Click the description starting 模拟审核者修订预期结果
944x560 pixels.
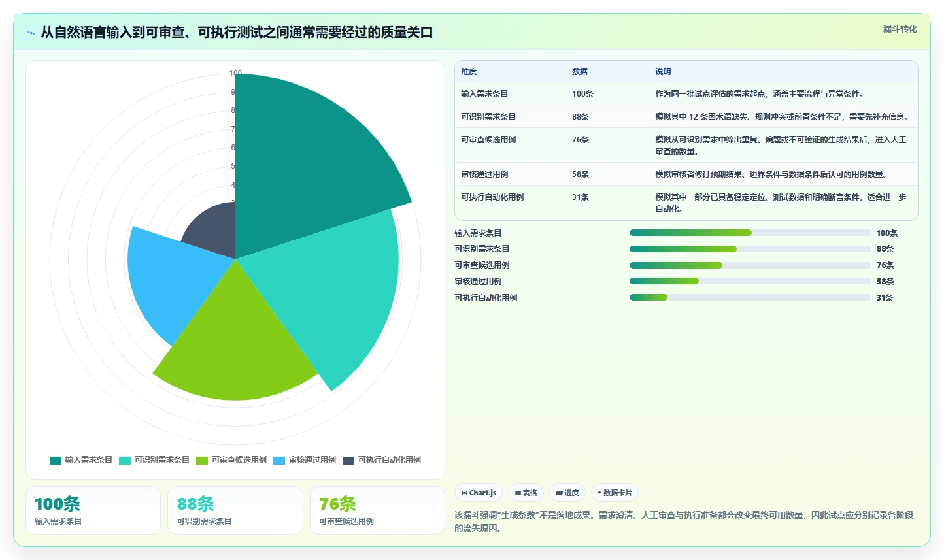[x=771, y=174]
